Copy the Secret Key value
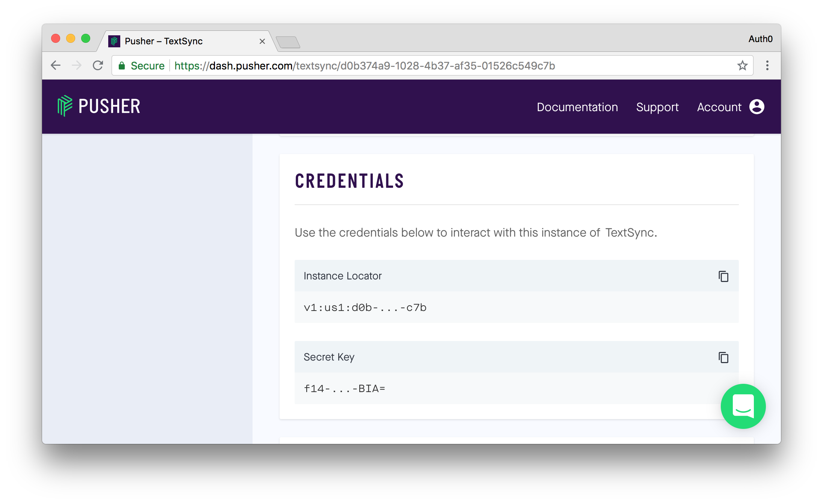Screen dimensions: 823x504 click(x=723, y=358)
